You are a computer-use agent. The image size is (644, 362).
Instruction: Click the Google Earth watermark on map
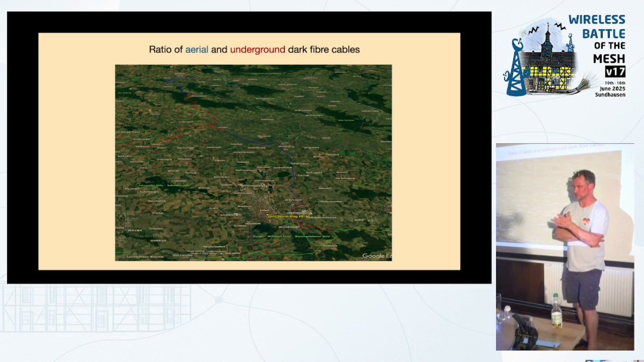pos(376,256)
